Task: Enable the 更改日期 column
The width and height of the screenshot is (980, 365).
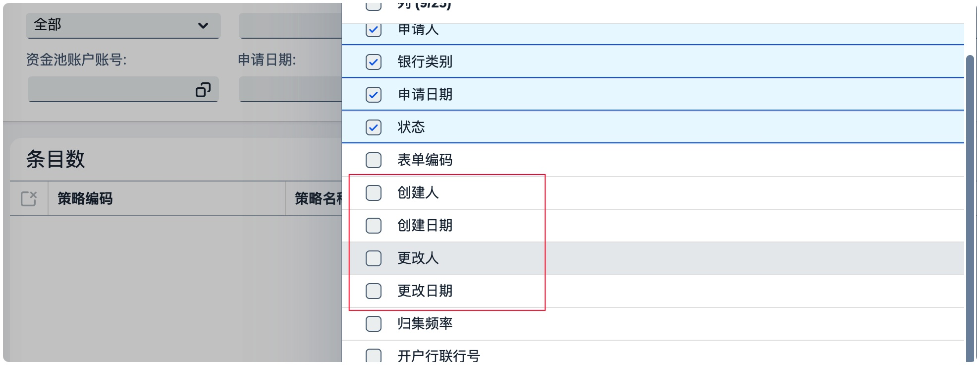Action: (373, 291)
